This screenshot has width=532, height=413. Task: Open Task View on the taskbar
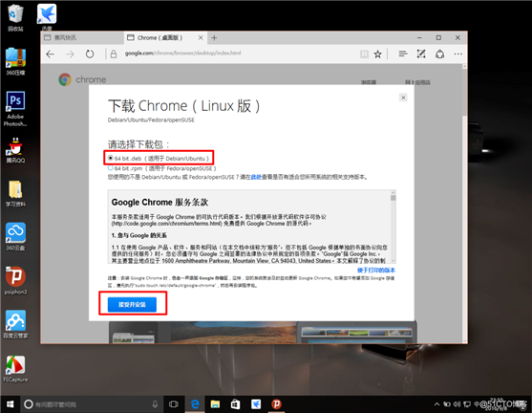(174, 404)
